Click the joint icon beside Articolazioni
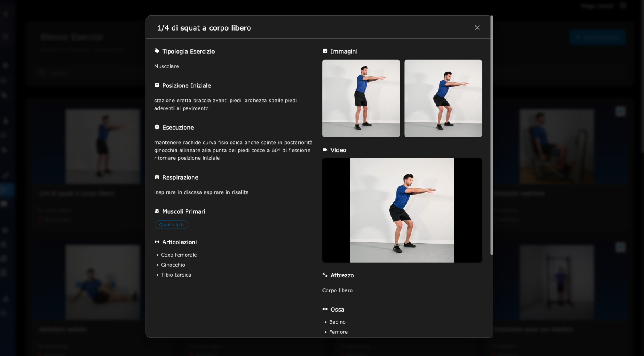 pyautogui.click(x=157, y=242)
